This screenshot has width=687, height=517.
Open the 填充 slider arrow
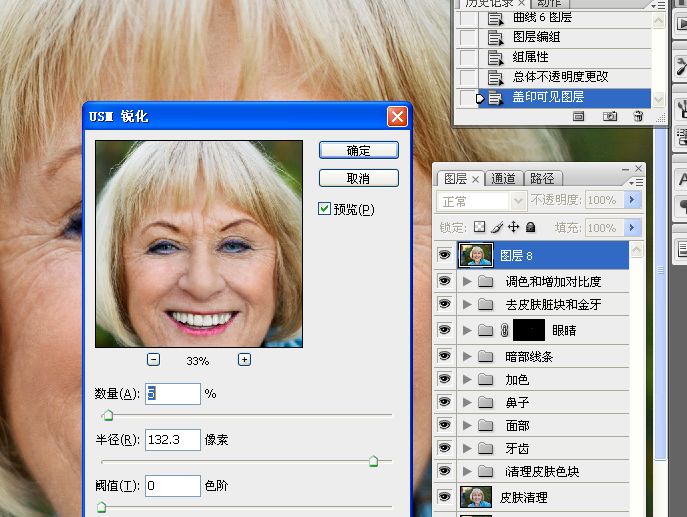pyautogui.click(x=632, y=227)
